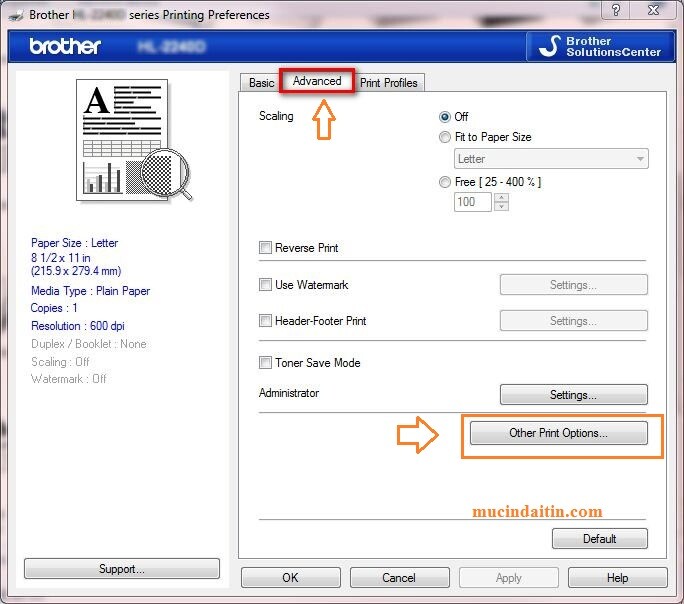The height and width of the screenshot is (604, 684).
Task: Click the brother logo in the banner
Action: coord(65,46)
